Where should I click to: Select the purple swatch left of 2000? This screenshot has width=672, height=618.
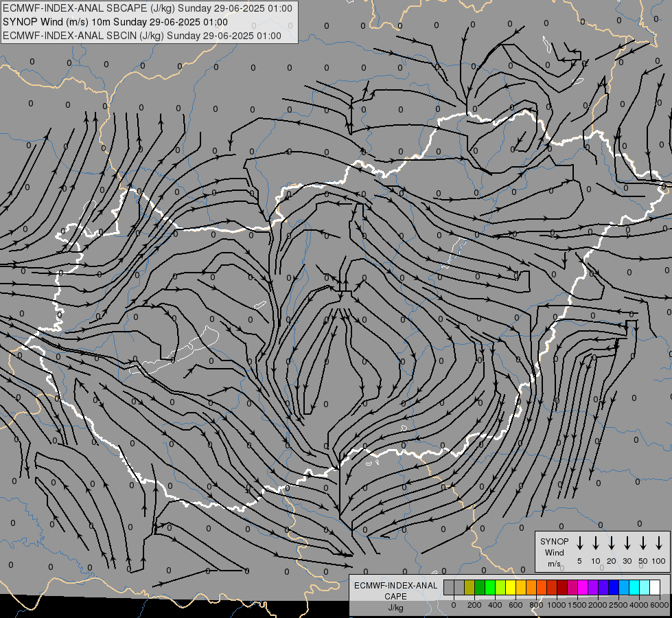pos(593,587)
